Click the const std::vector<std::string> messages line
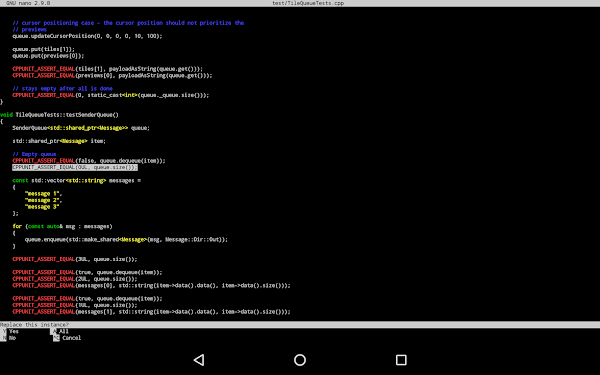The image size is (600, 375). 77,180
